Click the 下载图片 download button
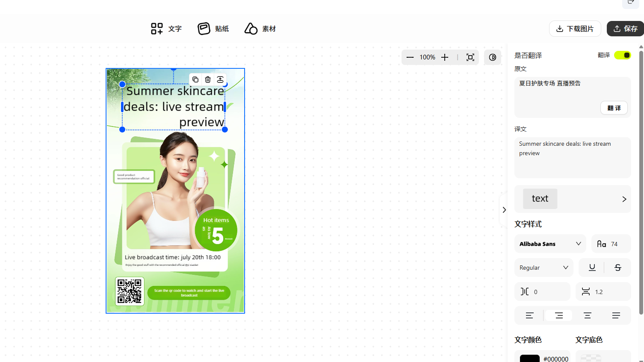 (575, 29)
